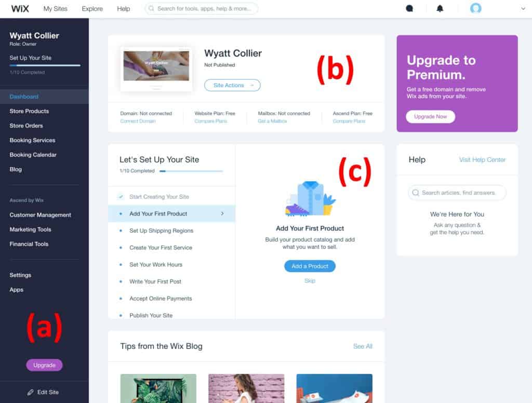
Task: Click the setup progress bar under 1/10 Completed
Action: pyautogui.click(x=191, y=171)
